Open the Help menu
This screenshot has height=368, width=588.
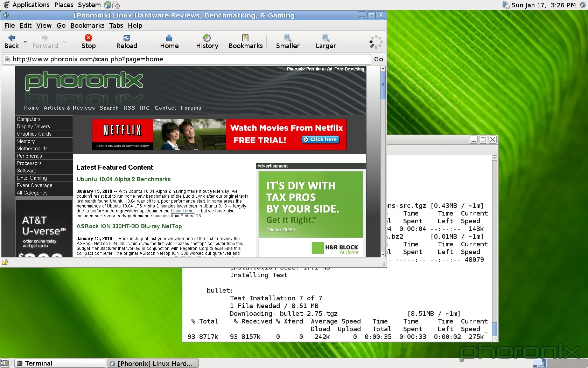[x=135, y=26]
